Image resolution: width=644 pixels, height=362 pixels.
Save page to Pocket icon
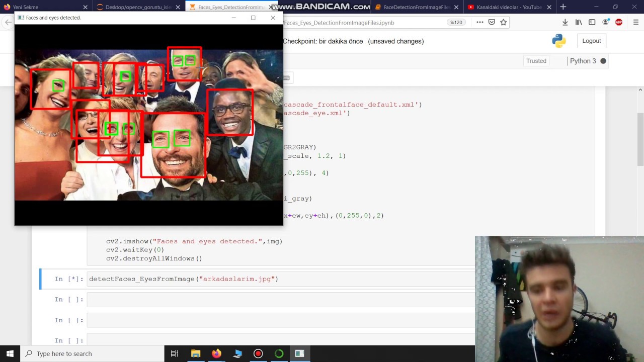pos(492,22)
